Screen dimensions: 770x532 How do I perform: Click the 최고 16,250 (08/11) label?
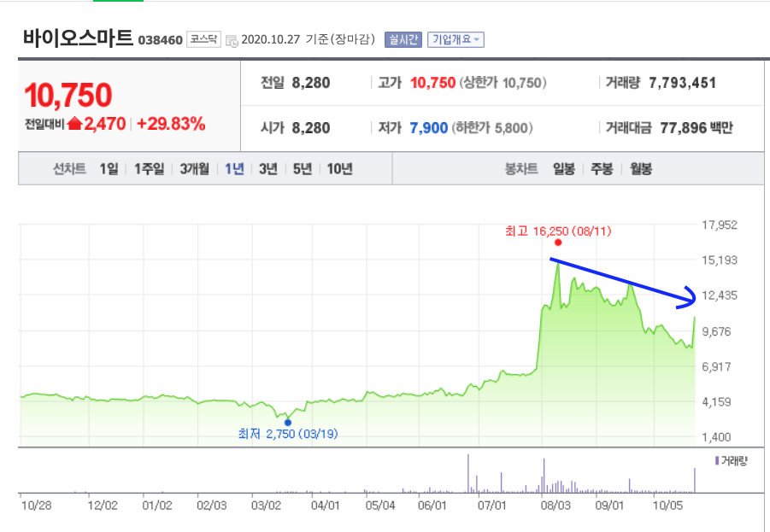tap(558, 231)
